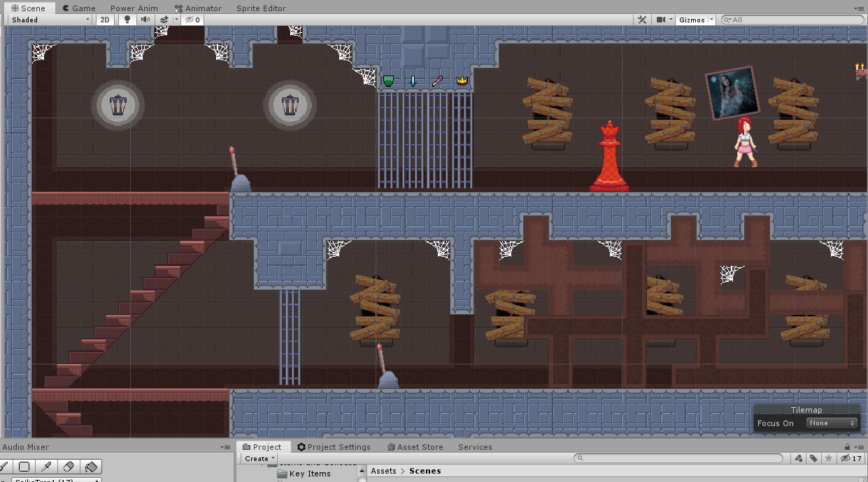868x482 pixels.
Task: Select the red wand item icon
Action: click(437, 81)
